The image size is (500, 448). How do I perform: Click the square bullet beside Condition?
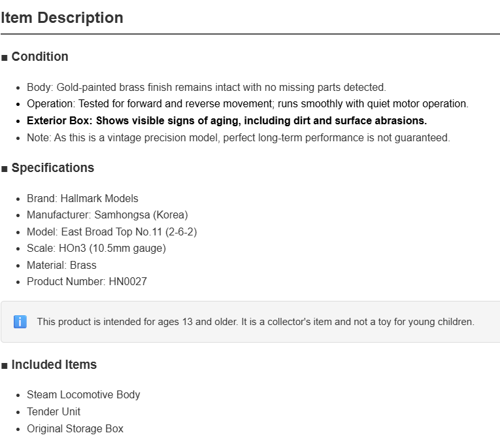[x=4, y=58]
